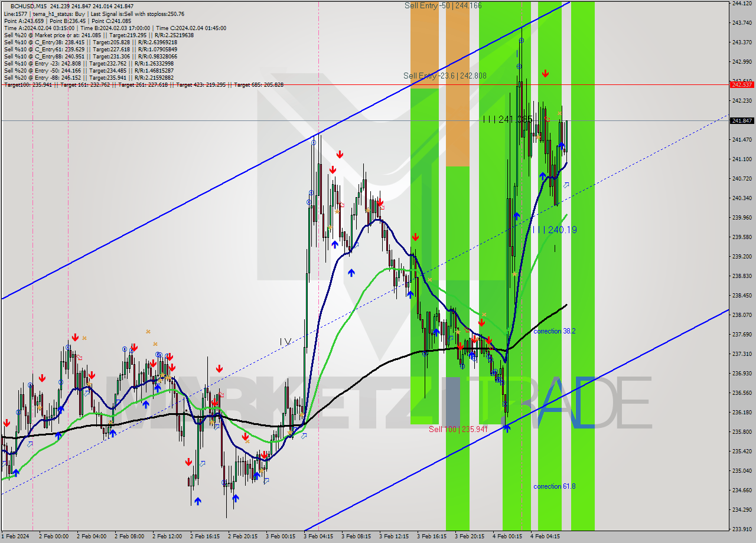Click the '2 Feb 08:00' time axis label
Image resolution: width=756 pixels, height=543 pixels.
click(x=129, y=537)
